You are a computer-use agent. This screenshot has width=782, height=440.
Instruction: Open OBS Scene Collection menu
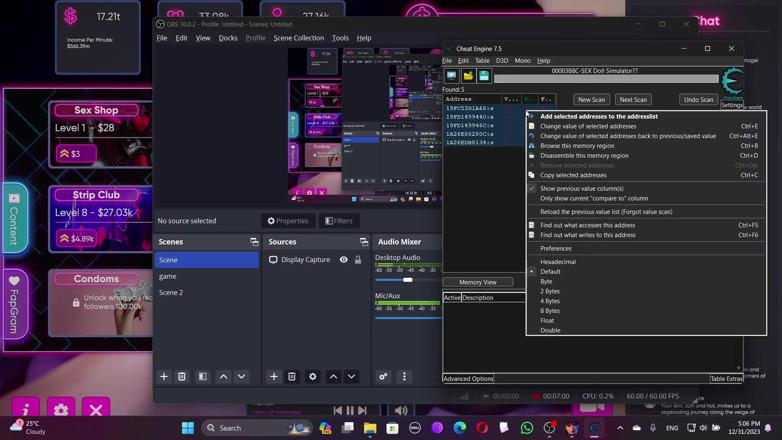(299, 38)
